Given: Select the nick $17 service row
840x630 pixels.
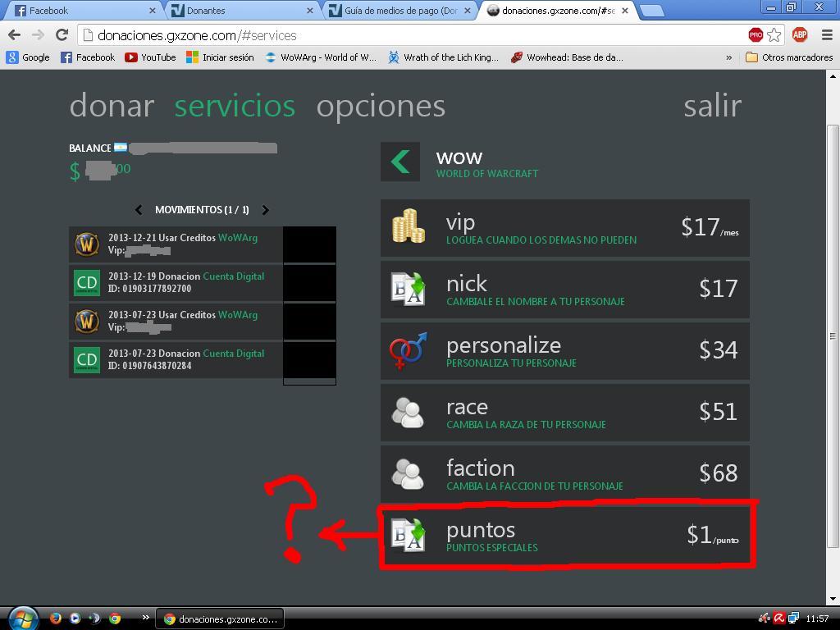Looking at the screenshot, I should 564,290.
